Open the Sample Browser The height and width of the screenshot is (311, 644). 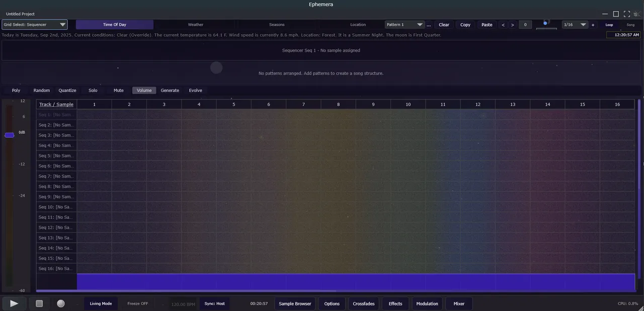pyautogui.click(x=295, y=303)
